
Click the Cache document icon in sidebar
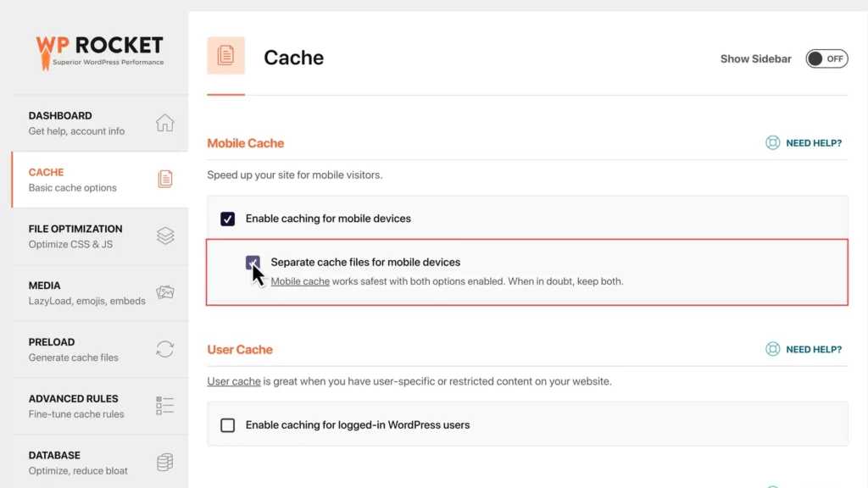click(165, 179)
